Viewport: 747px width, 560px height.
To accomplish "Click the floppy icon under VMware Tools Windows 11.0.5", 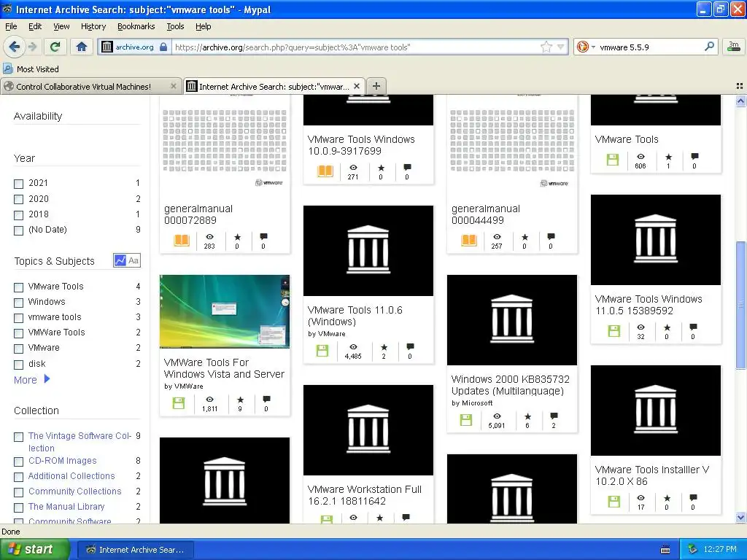I will pos(614,331).
